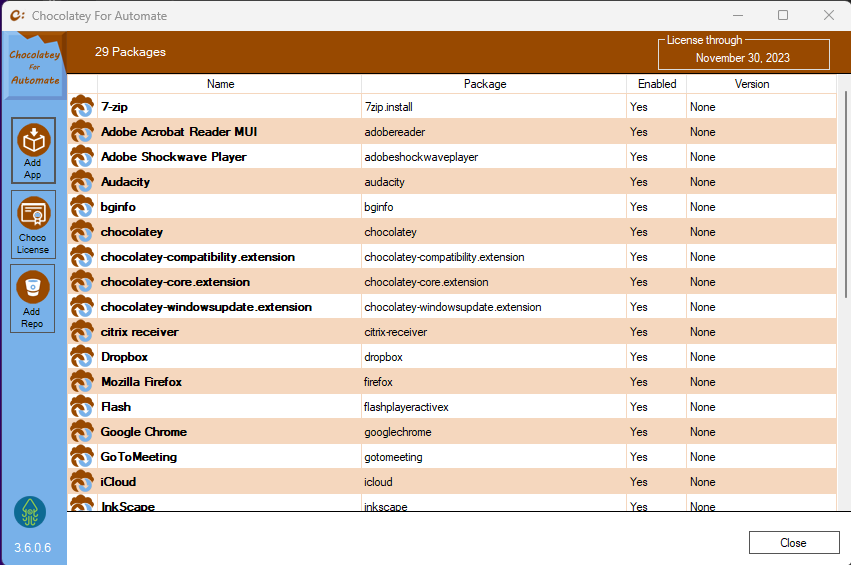This screenshot has width=851, height=565.
Task: Click the package icon beside Google Chrome
Action: (x=81, y=431)
